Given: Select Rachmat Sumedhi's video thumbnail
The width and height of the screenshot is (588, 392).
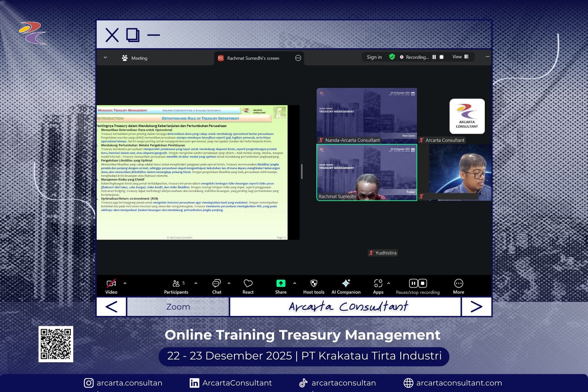Looking at the screenshot, I should (x=366, y=172).
